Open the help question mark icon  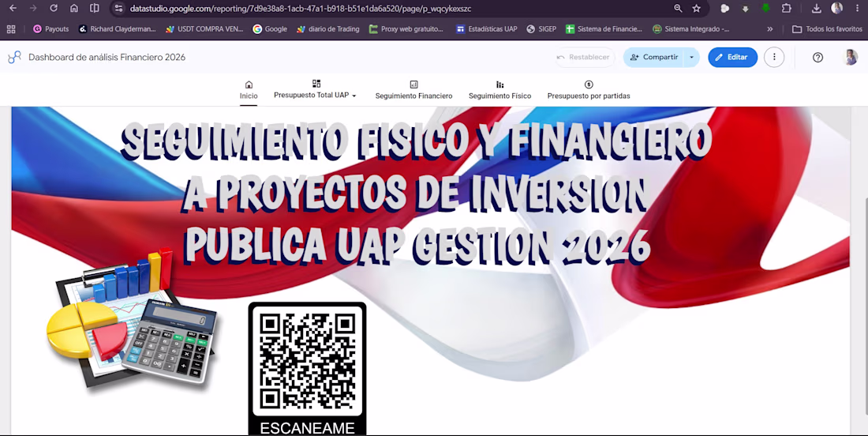pyautogui.click(x=817, y=57)
